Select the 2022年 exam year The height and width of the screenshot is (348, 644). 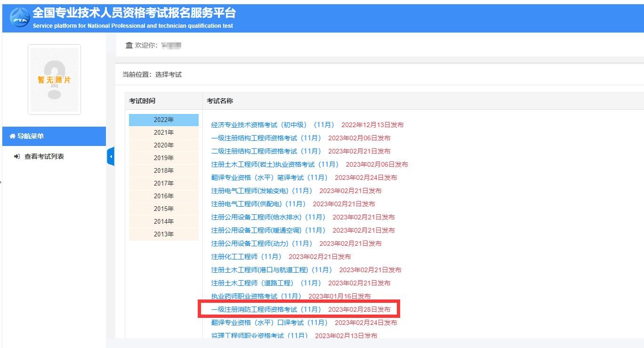[x=163, y=120]
